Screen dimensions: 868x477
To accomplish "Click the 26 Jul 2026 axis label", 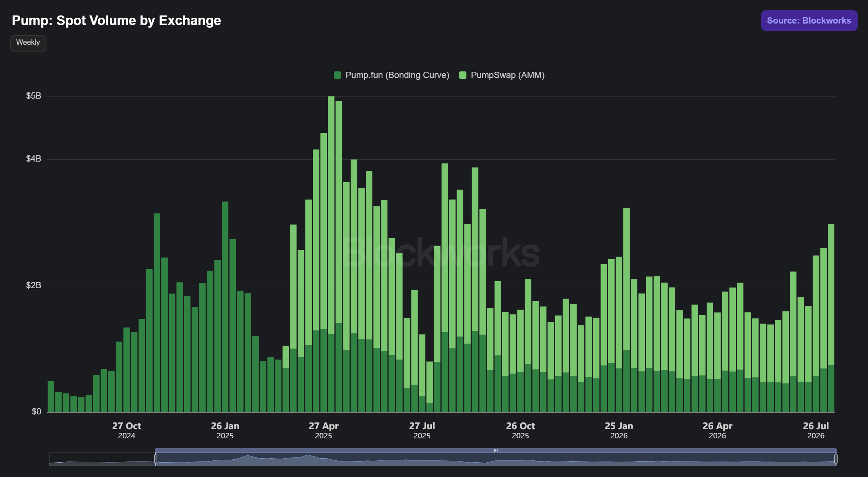I will point(816,430).
